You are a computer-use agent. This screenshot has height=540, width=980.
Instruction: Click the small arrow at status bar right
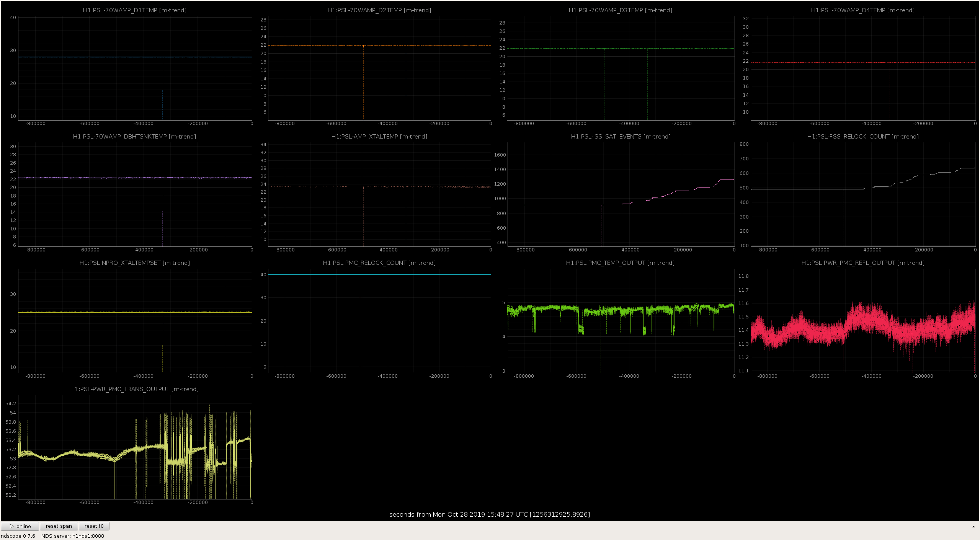coord(973,527)
